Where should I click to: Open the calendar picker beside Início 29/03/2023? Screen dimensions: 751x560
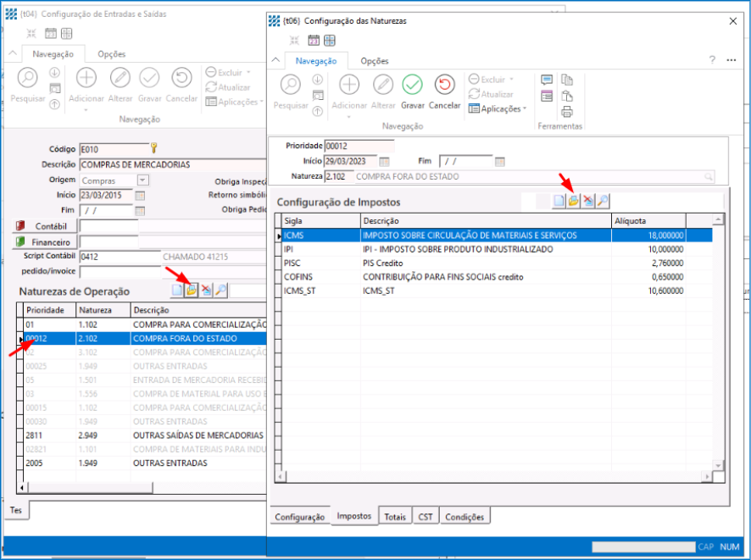click(x=384, y=161)
